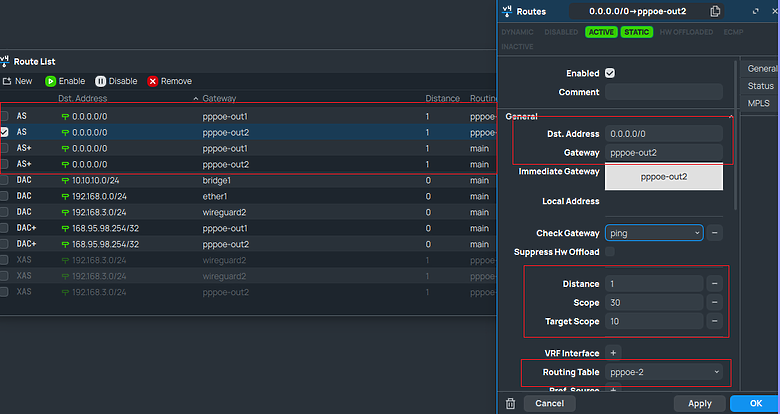Image resolution: width=780 pixels, height=414 pixels.
Task: Click the STATIC filter flag
Action: click(636, 32)
